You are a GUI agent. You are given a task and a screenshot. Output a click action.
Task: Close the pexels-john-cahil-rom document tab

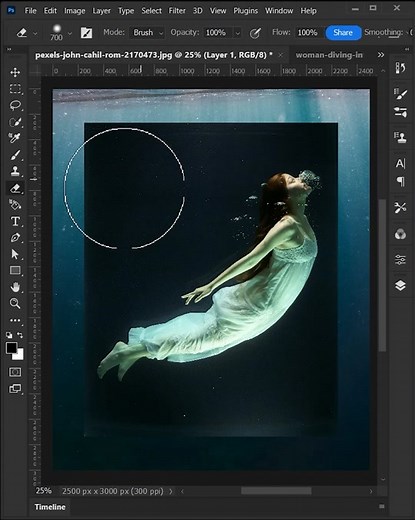(281, 55)
